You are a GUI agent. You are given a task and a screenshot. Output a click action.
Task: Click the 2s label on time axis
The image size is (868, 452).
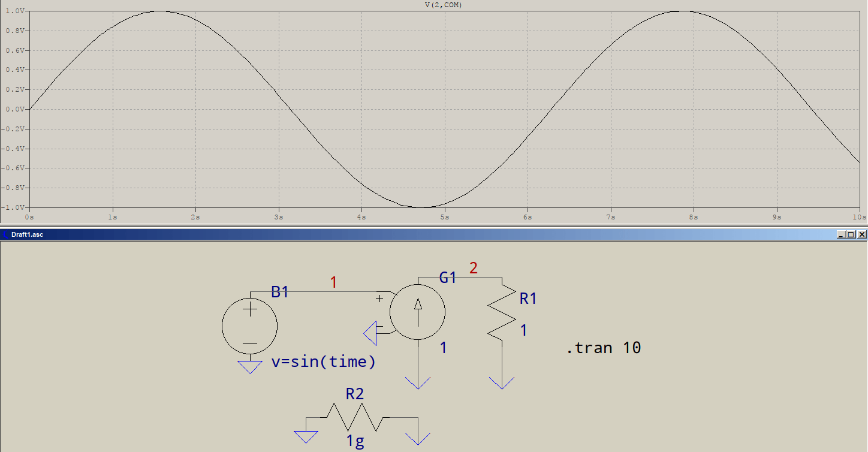tap(195, 216)
